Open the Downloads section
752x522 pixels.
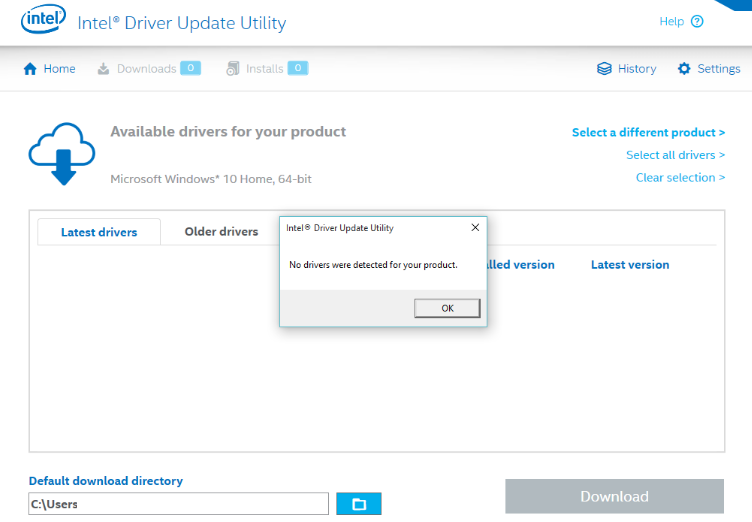[x=147, y=69]
